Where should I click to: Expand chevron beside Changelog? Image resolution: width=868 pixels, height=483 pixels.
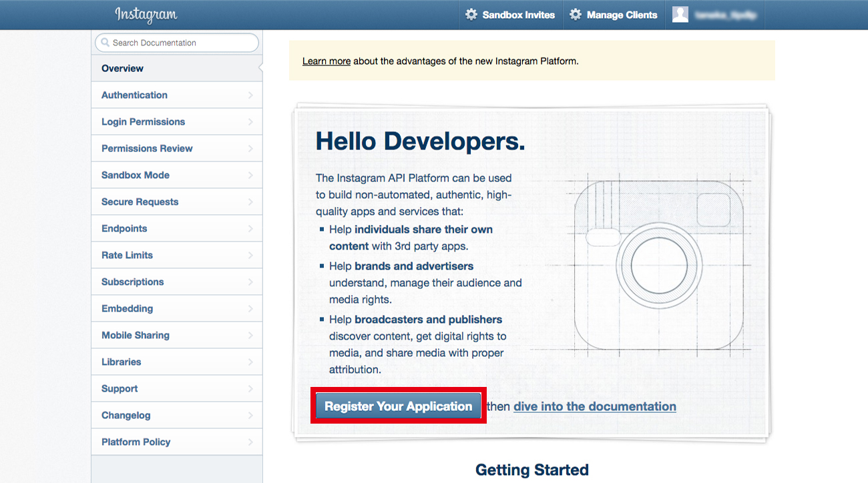point(250,415)
